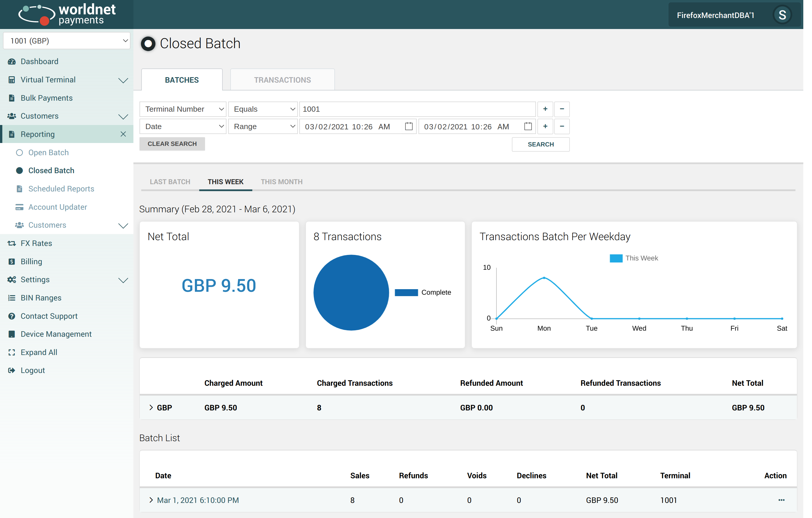Switch to the TRANSACTIONS tab

(282, 80)
